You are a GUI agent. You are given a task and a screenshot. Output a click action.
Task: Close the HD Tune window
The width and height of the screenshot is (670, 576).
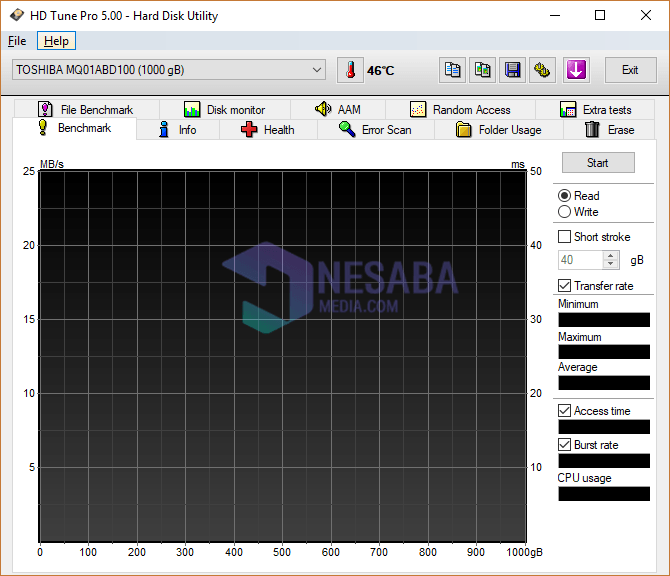pos(646,15)
